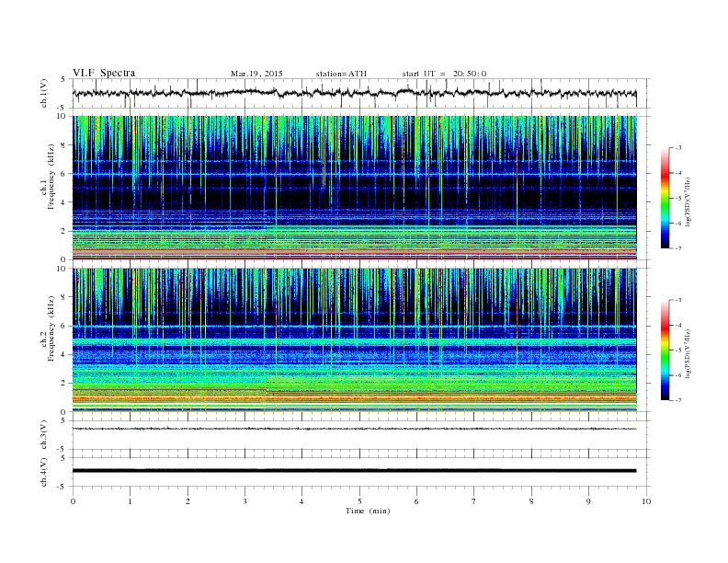Click the "Time (min)" axis title
Image resolution: width=728 pixels, height=563 pixels.
368,511
